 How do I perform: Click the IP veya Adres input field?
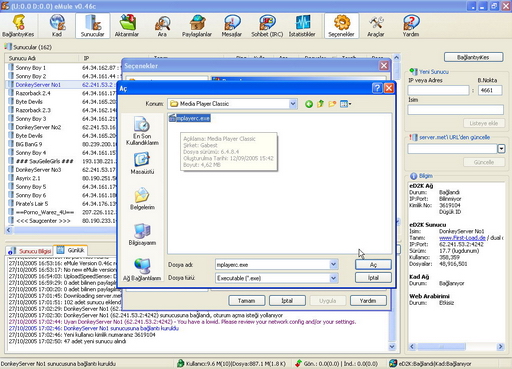click(x=439, y=90)
